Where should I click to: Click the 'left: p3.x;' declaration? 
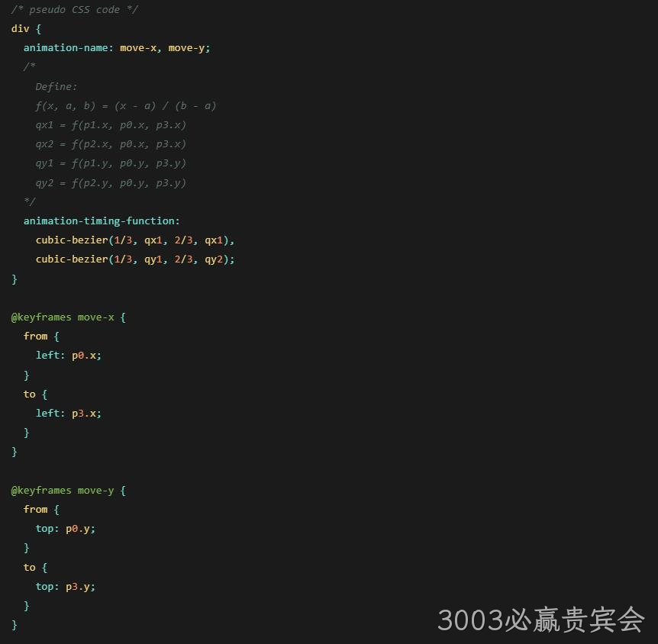(69, 414)
